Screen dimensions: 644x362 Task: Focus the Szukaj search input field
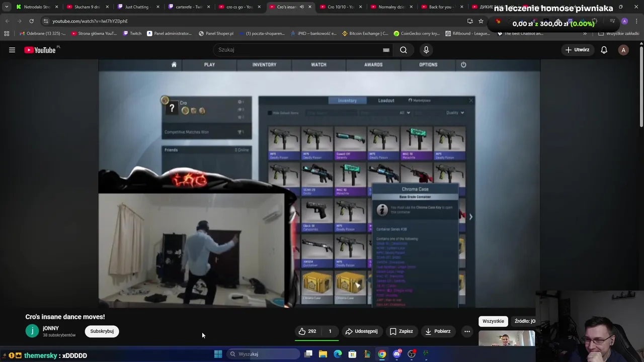click(299, 50)
